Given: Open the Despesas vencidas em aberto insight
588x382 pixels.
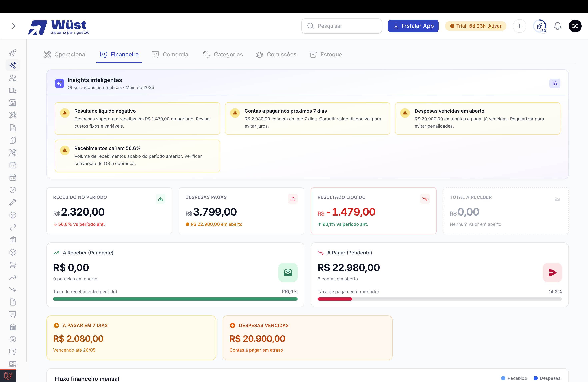Looking at the screenshot, I should pyautogui.click(x=477, y=118).
